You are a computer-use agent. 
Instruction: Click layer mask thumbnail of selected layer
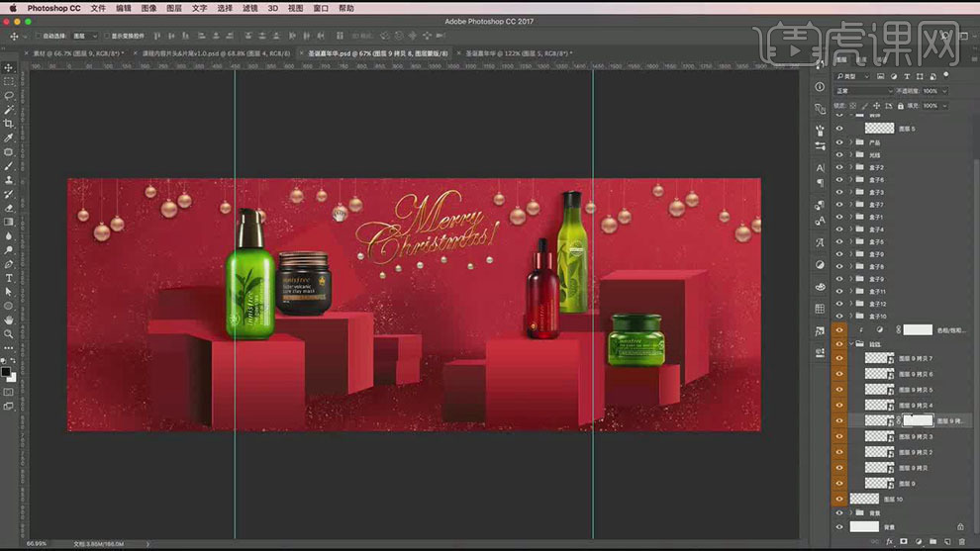click(918, 420)
